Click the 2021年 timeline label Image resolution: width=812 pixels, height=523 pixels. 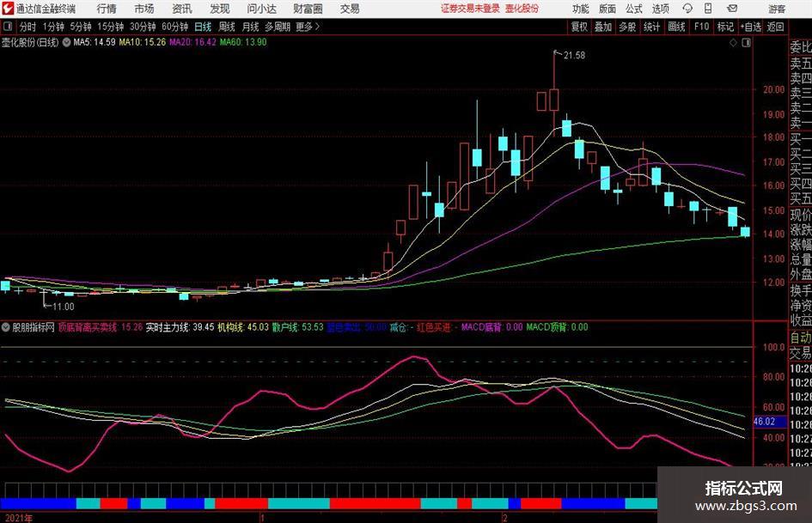[19, 518]
